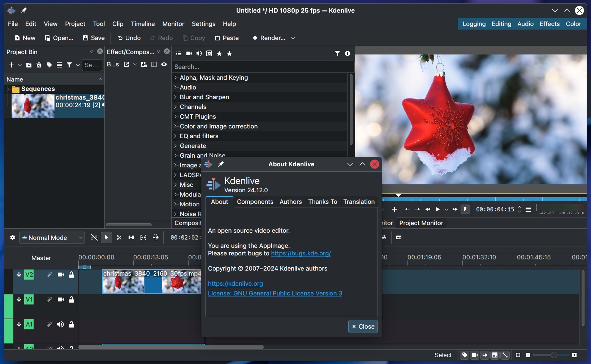Toggle lock on track V2
This screenshot has width=591, height=364.
(72, 275)
